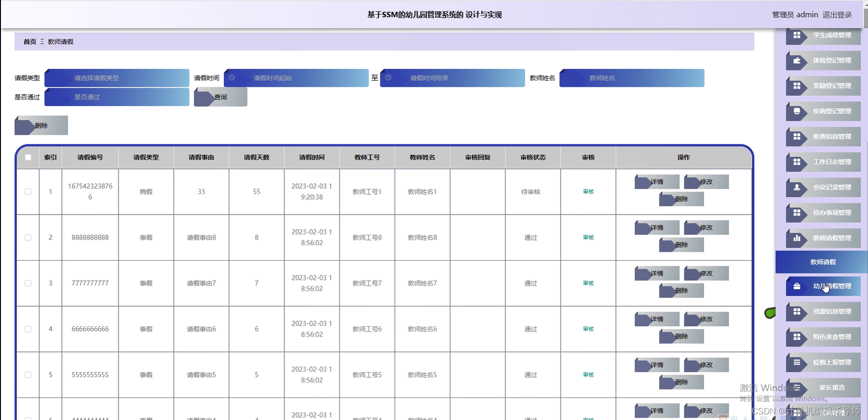Click 修改 for 教师姓名7 row

(706, 273)
